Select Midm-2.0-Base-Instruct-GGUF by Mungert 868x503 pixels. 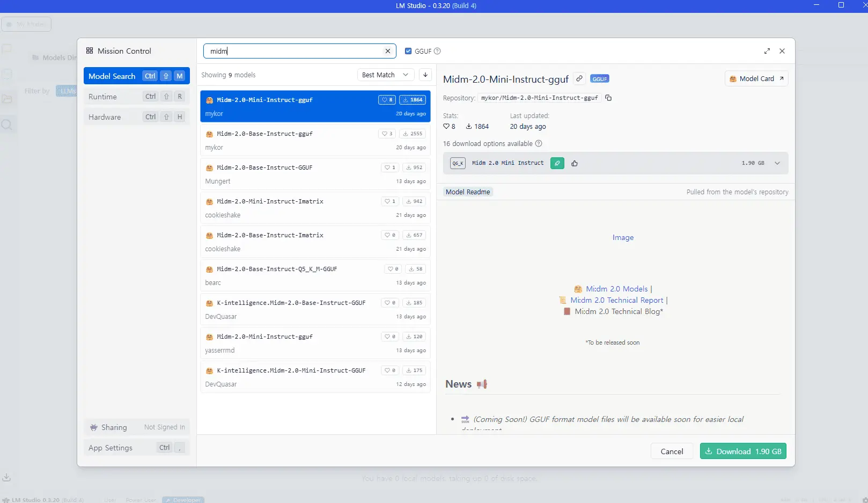point(315,174)
